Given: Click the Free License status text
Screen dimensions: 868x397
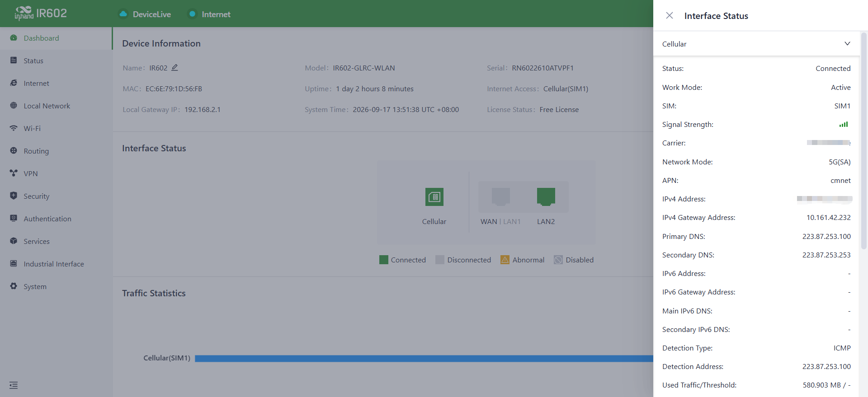Looking at the screenshot, I should (559, 110).
